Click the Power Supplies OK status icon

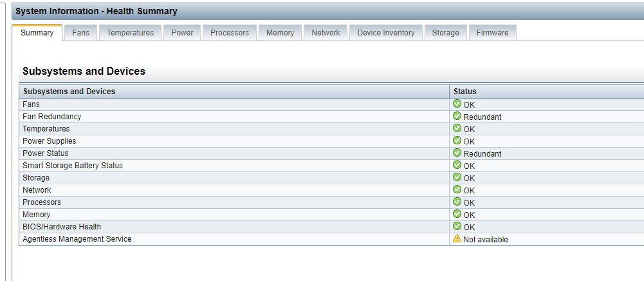click(x=457, y=140)
